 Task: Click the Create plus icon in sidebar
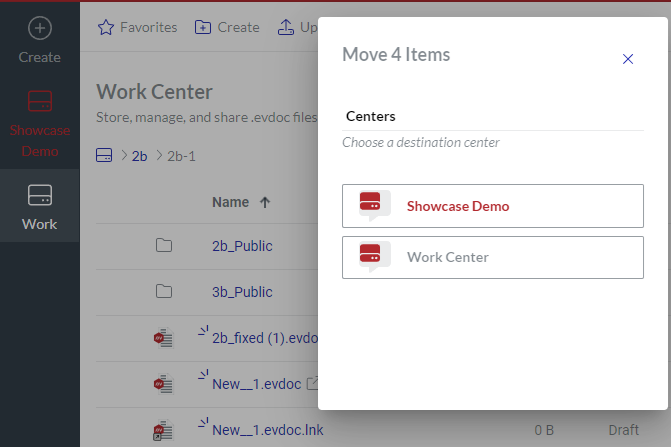tap(40, 28)
